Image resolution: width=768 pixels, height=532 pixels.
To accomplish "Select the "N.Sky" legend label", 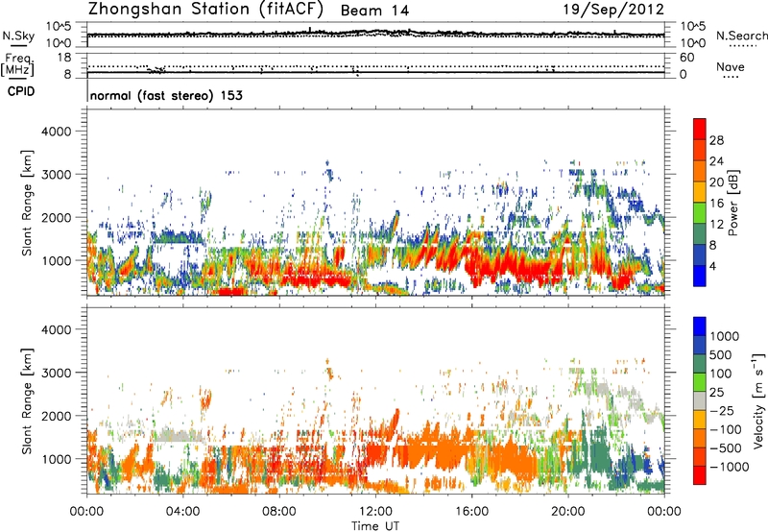I will click(18, 36).
